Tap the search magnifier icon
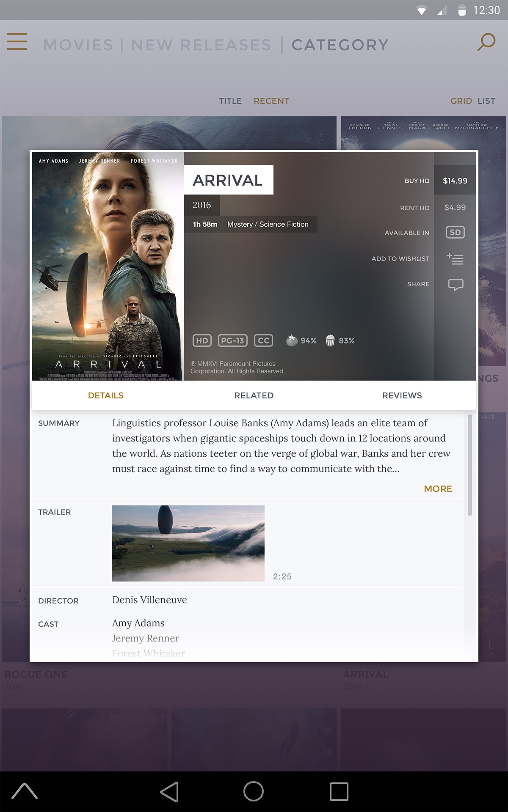This screenshot has height=812, width=508. click(x=486, y=42)
